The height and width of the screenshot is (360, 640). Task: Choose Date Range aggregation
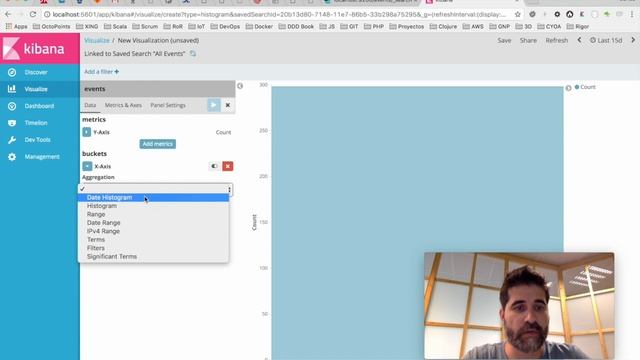pyautogui.click(x=153, y=223)
